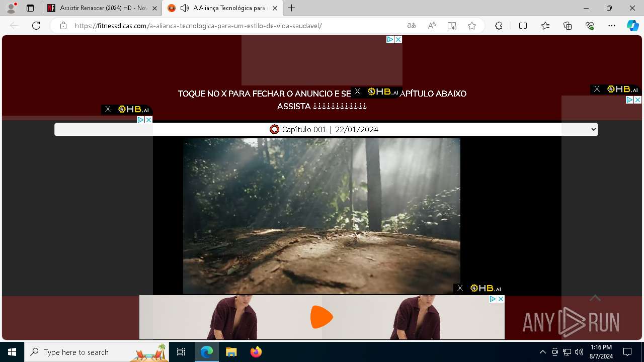Click the video player frame
This screenshot has height=362, width=644.
pos(321,216)
